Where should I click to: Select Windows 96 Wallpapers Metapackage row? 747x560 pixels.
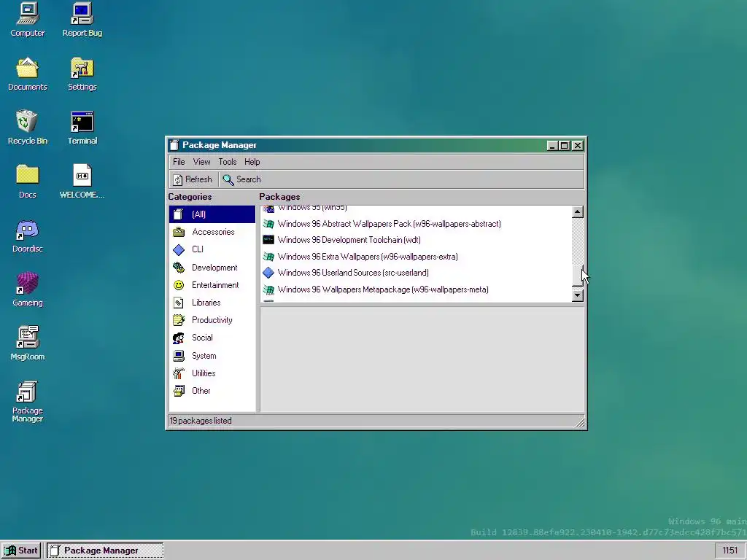[416, 289]
